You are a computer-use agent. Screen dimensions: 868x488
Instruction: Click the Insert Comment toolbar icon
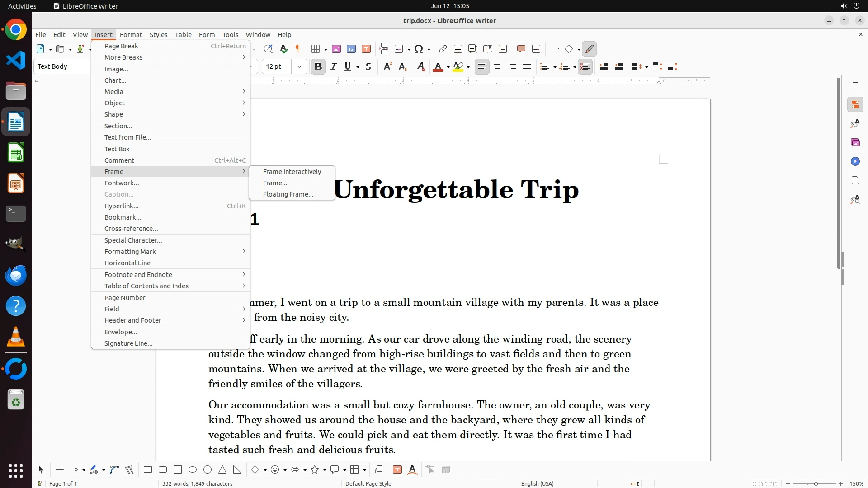pos(521,49)
